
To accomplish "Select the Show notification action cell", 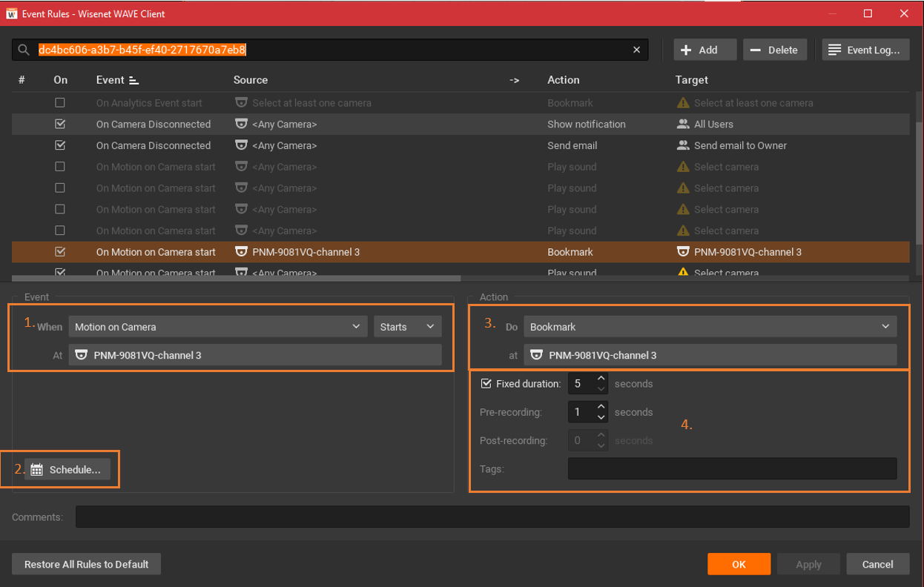I will (587, 124).
